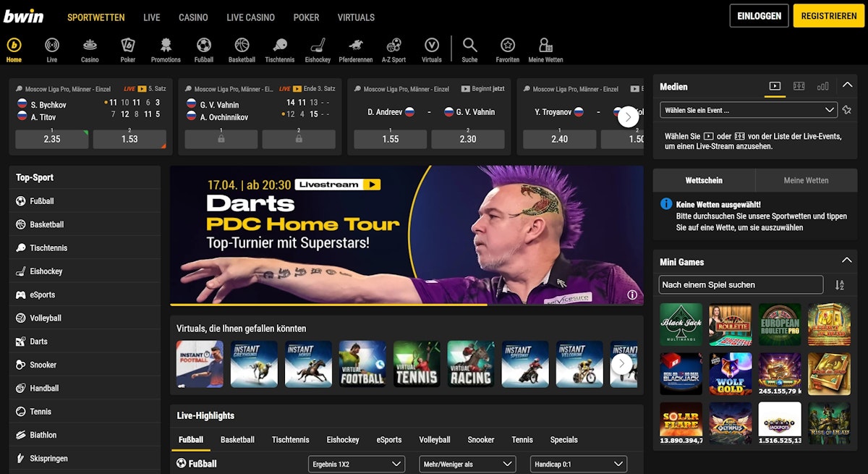Bet on A. Titov at odds 1.53
Viewport: 868px width, 474px height.
[x=129, y=139]
